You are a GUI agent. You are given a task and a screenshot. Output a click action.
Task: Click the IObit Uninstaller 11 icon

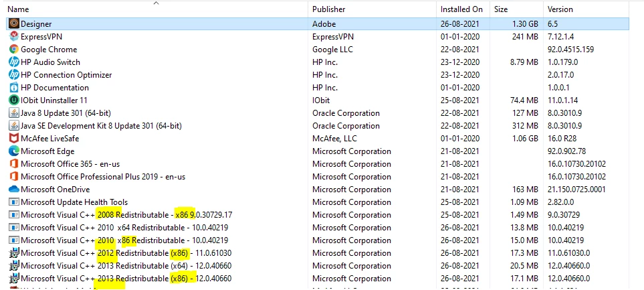tap(14, 100)
